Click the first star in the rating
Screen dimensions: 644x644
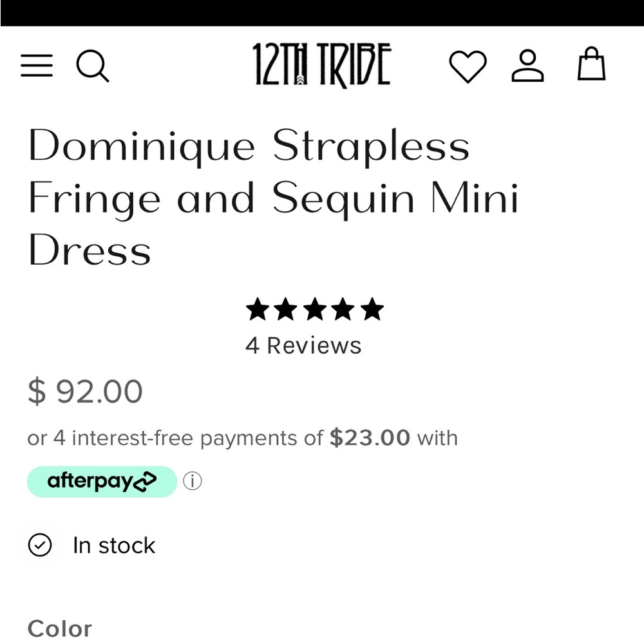(x=258, y=310)
